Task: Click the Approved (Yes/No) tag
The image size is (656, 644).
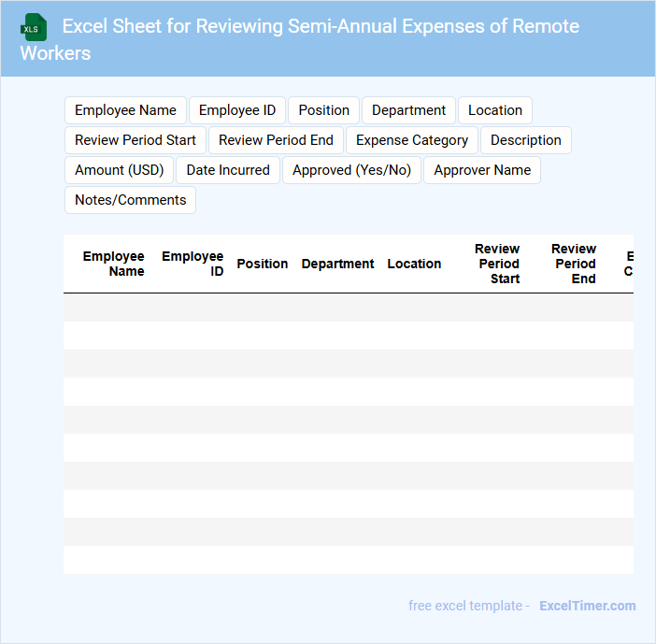Action: 351,170
